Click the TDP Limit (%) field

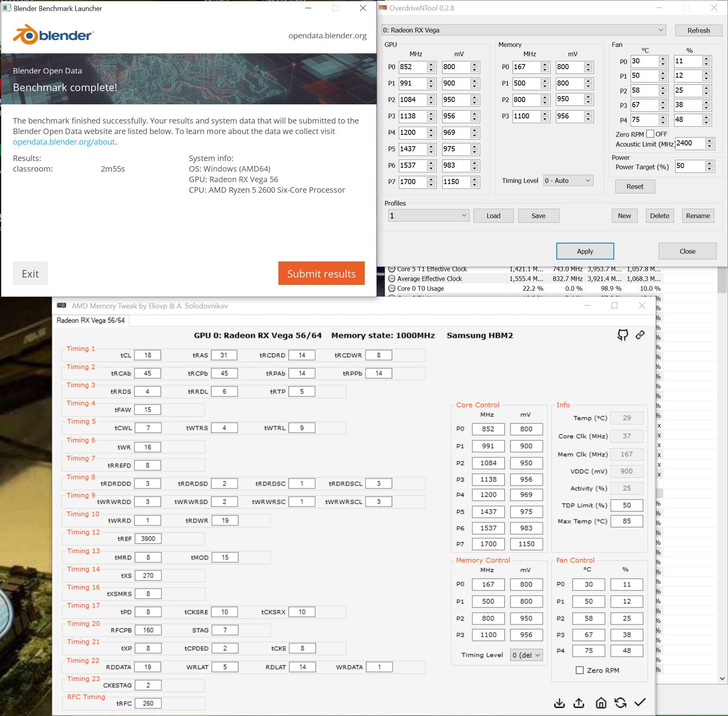627,505
